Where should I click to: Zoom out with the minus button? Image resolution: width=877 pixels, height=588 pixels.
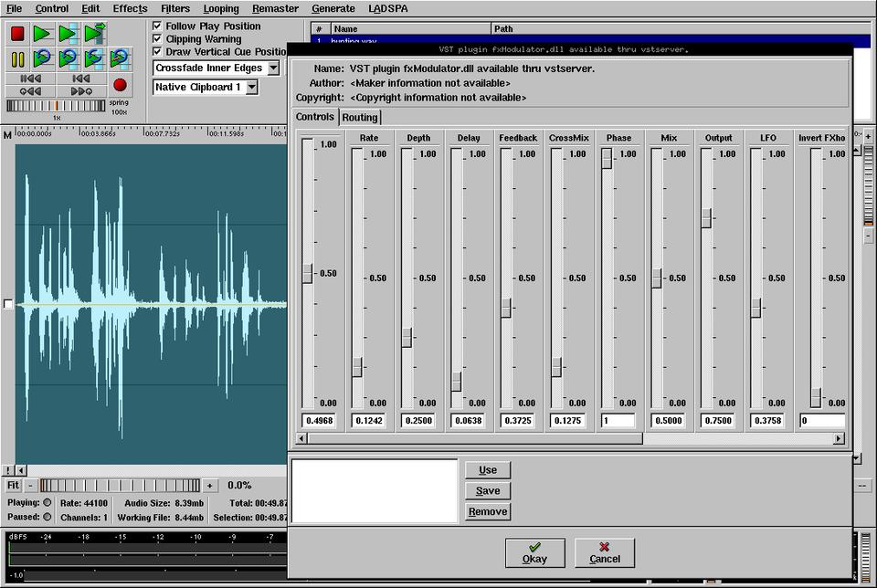tap(31, 486)
